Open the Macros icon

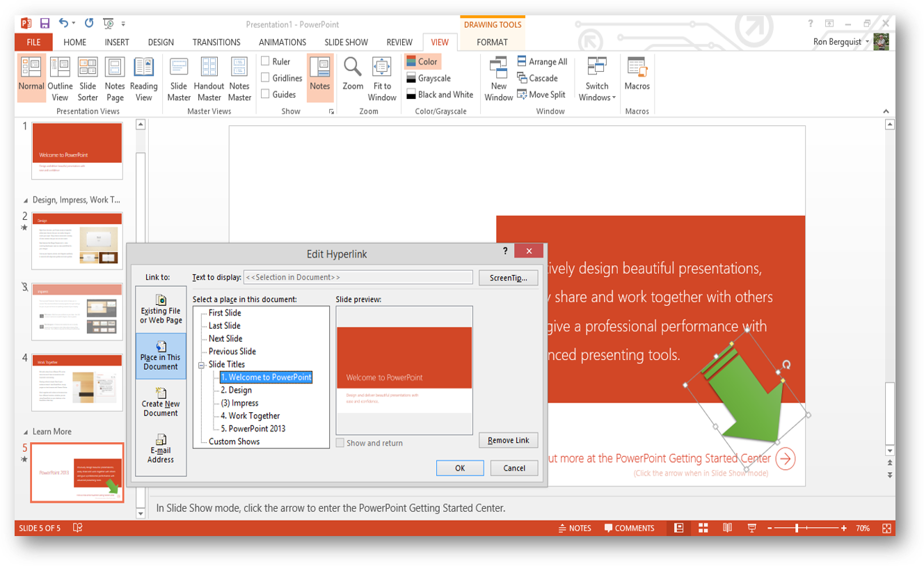click(x=637, y=68)
